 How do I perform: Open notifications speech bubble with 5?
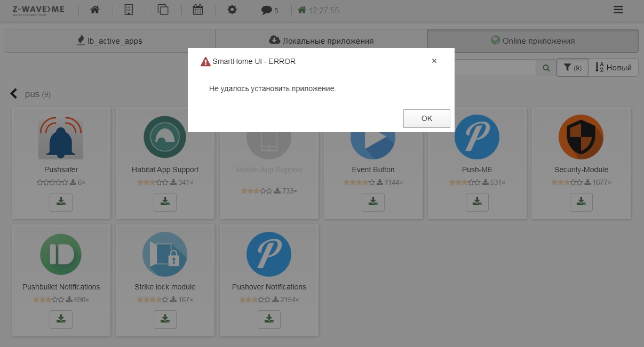[x=270, y=10]
